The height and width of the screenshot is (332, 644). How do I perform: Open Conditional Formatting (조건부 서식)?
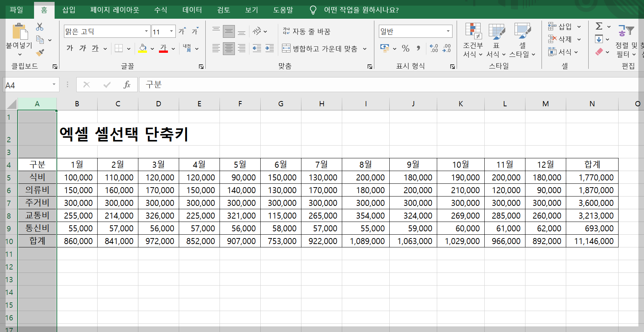tap(473, 40)
